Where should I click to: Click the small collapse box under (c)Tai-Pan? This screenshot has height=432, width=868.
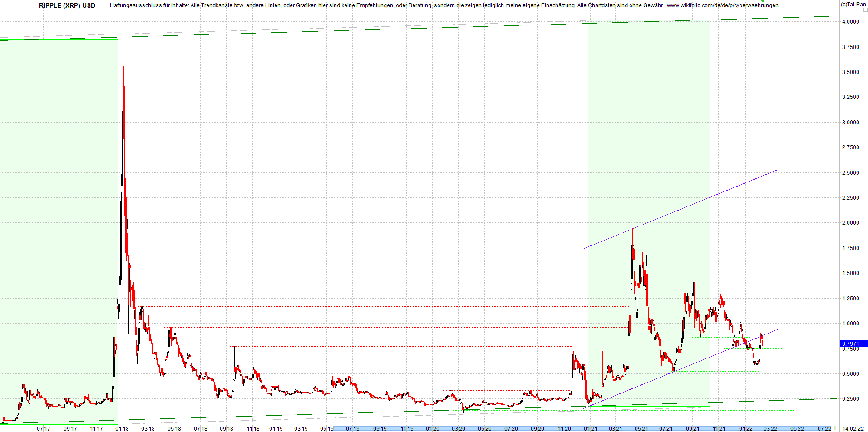point(864,10)
